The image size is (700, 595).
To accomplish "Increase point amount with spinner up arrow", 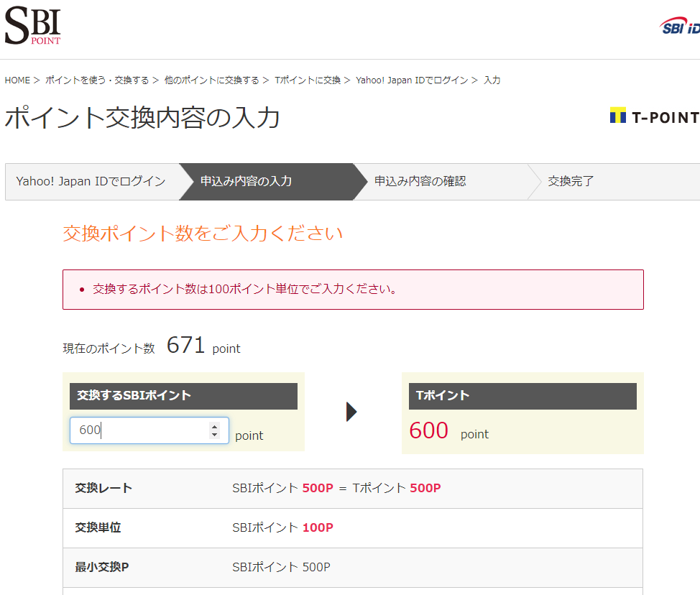I will click(x=215, y=426).
